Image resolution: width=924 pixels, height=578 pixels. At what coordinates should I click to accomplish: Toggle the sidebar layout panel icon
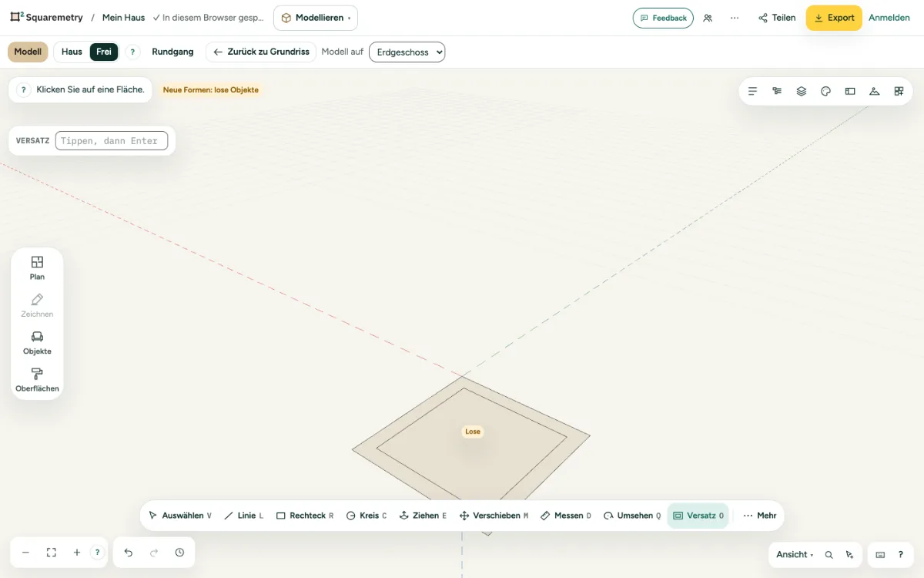coord(850,91)
